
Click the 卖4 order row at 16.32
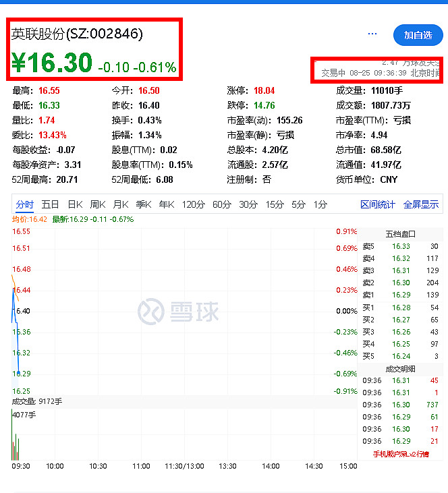click(401, 258)
